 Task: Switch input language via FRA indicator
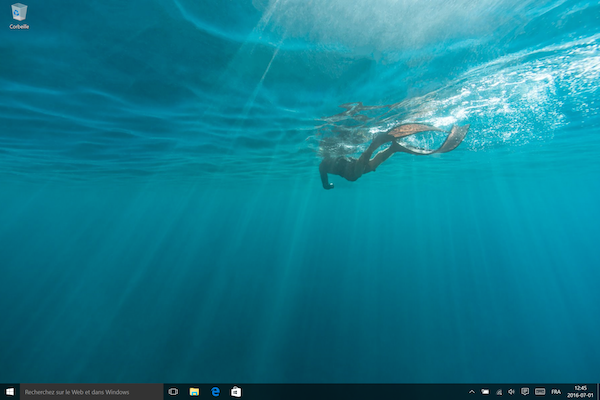556,392
